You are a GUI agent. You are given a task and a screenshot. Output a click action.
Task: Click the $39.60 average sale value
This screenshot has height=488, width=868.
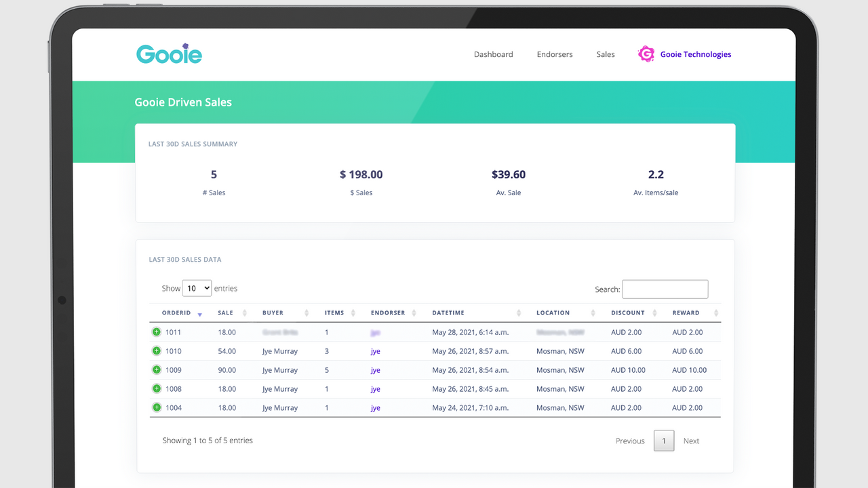click(x=509, y=174)
